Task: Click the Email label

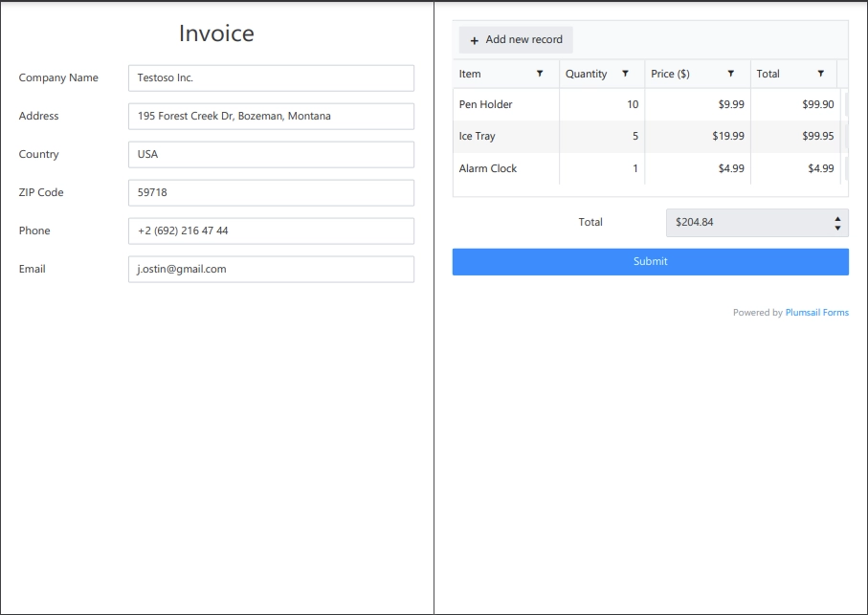Action: [x=33, y=269]
